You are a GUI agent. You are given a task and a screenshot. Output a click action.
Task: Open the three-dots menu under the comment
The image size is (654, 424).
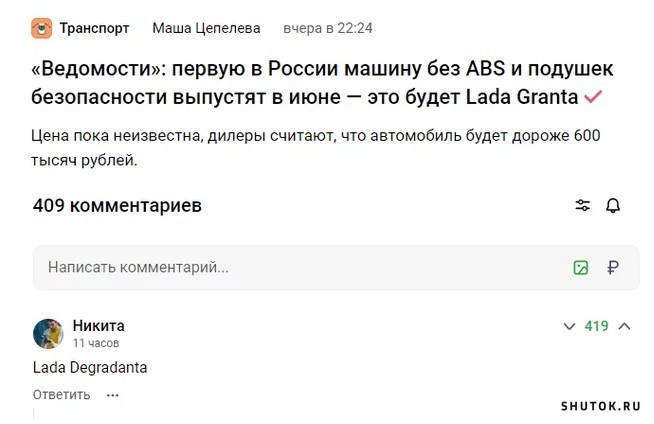click(113, 395)
